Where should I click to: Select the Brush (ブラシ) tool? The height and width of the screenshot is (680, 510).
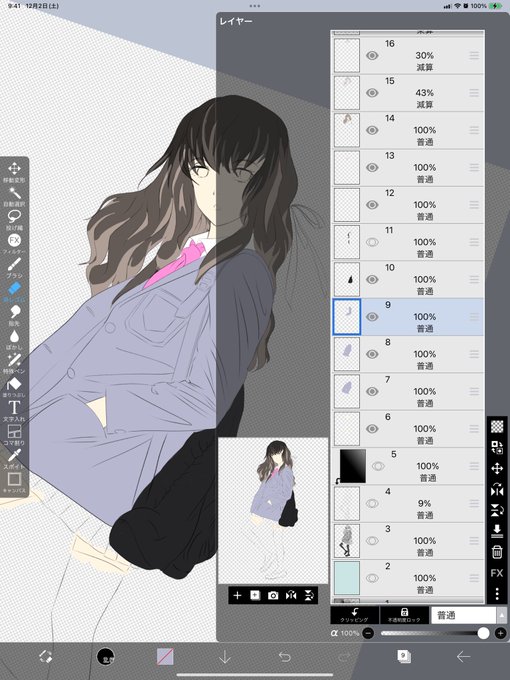(x=14, y=268)
